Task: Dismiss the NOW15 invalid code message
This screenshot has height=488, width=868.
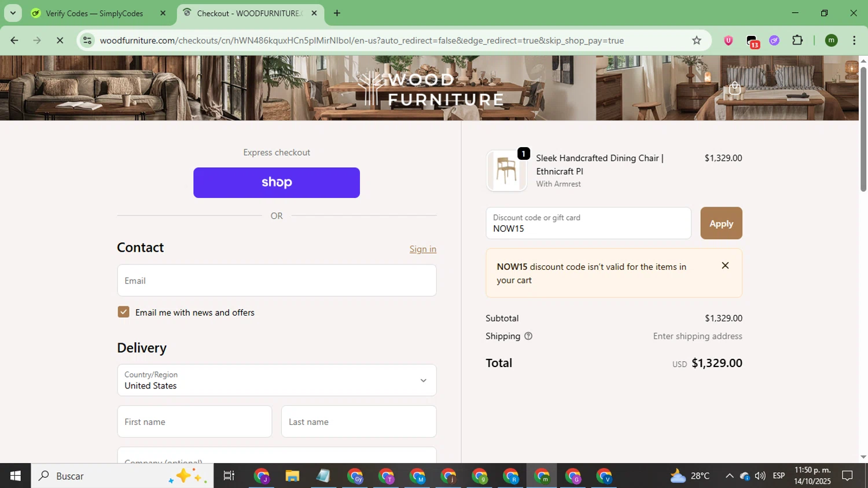Action: pyautogui.click(x=725, y=266)
